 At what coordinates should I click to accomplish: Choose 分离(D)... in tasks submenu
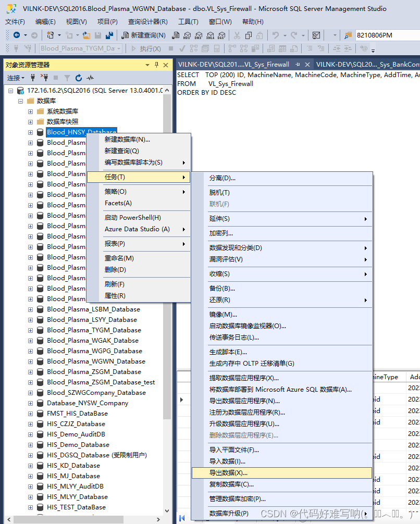[x=282, y=178]
